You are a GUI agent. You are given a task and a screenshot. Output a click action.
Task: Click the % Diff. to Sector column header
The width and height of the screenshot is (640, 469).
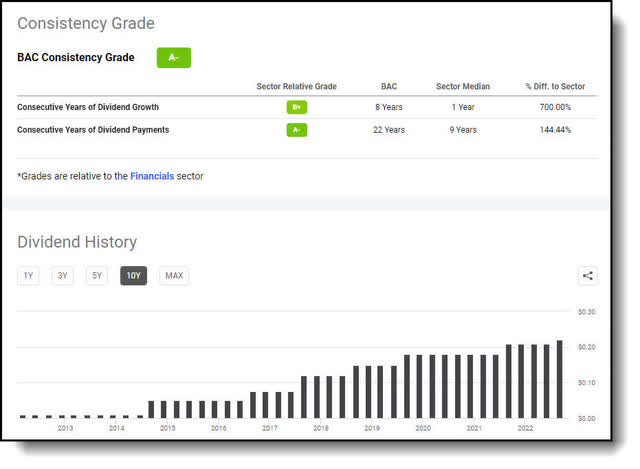(x=555, y=86)
